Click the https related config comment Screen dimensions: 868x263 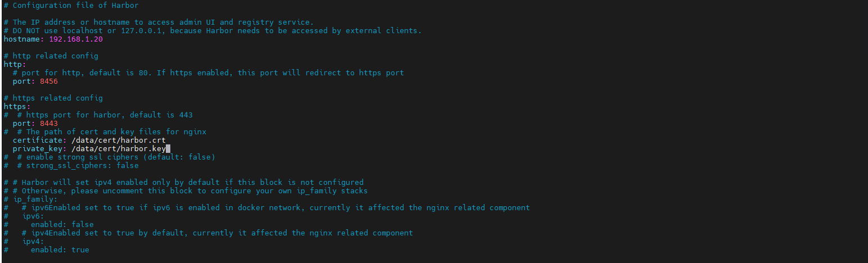pyautogui.click(x=53, y=98)
